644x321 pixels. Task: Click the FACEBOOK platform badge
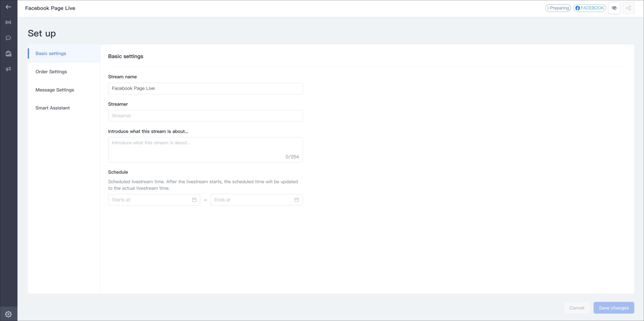pyautogui.click(x=589, y=8)
